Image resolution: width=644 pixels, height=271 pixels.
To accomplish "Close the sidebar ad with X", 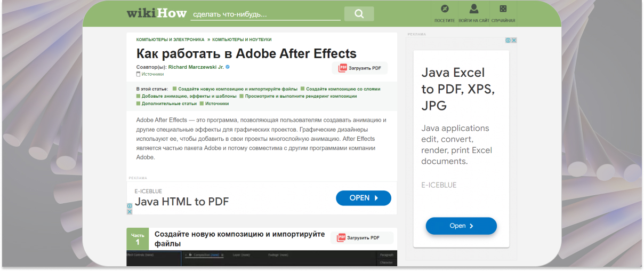I will pyautogui.click(x=514, y=40).
